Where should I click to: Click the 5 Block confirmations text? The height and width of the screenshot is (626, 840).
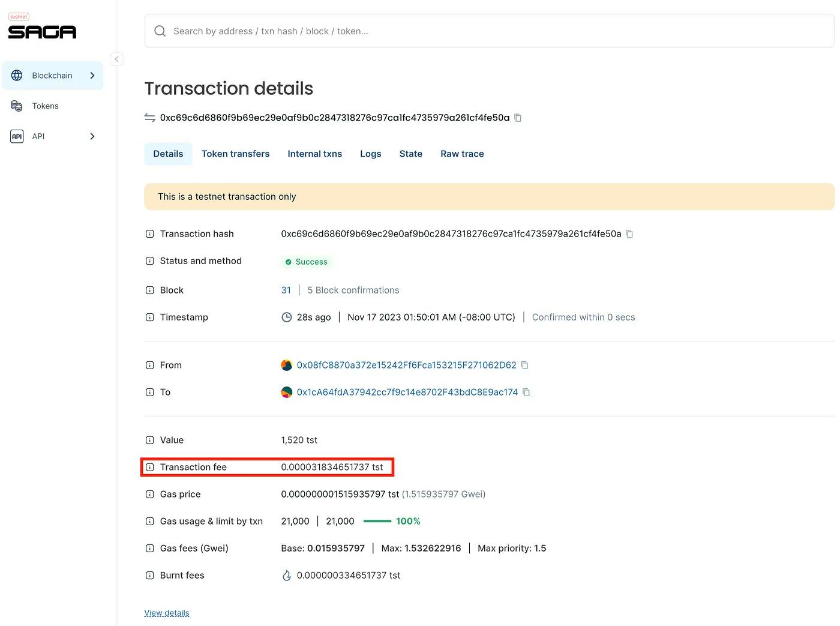click(353, 290)
